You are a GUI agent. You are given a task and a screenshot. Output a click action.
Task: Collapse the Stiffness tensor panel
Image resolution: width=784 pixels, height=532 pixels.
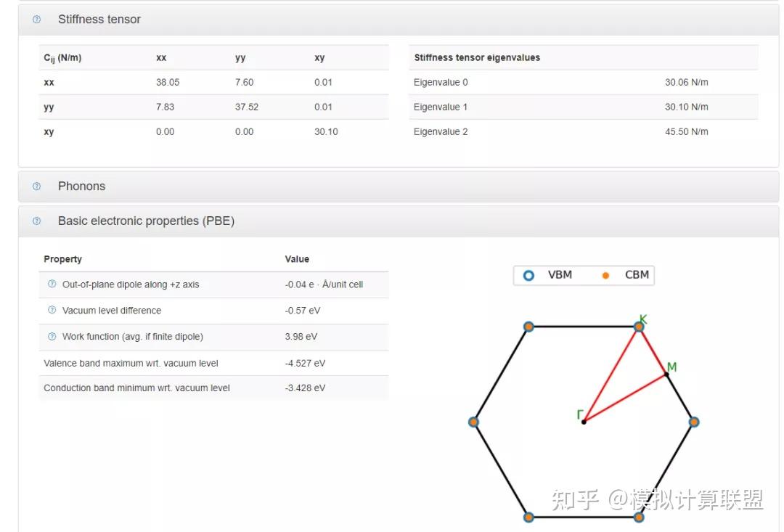coord(99,20)
